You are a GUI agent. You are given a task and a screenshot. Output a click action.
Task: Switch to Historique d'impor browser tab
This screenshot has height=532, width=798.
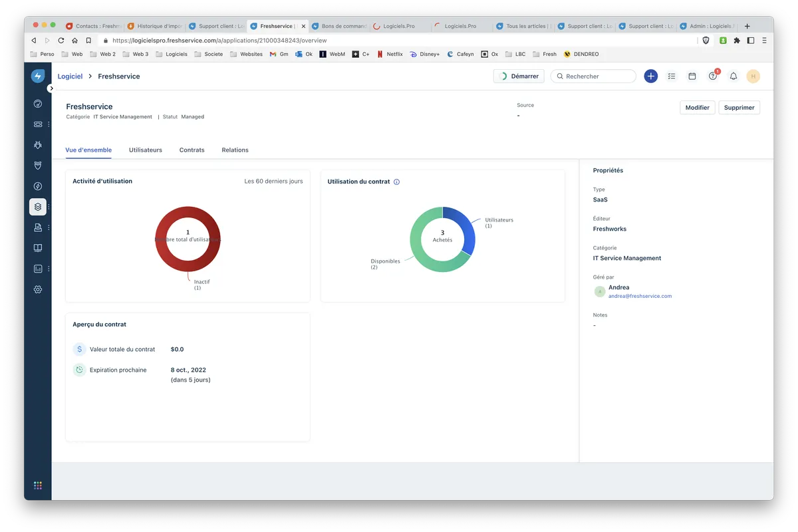coord(155,26)
